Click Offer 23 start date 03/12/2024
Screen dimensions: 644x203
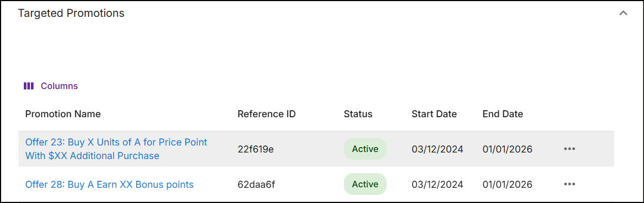[x=438, y=149]
